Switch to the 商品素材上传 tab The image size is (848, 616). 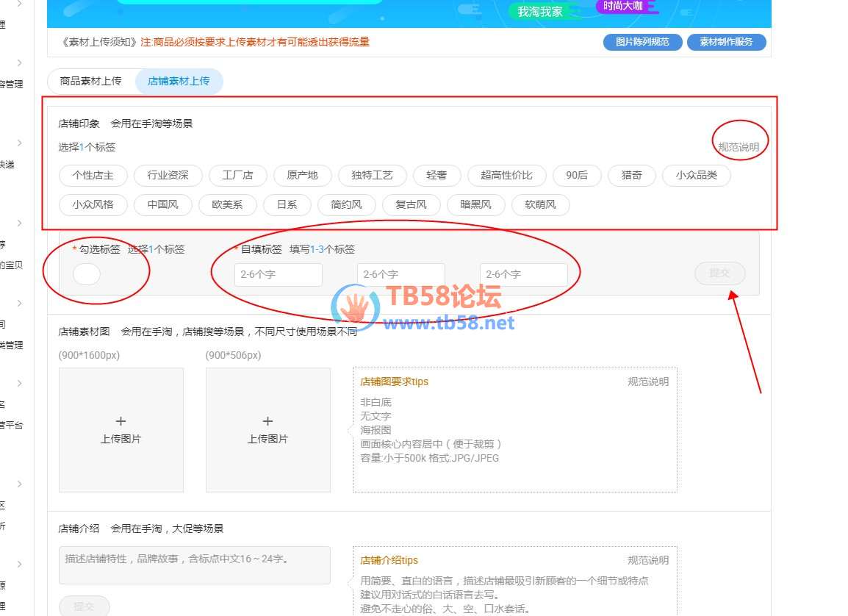(x=91, y=81)
